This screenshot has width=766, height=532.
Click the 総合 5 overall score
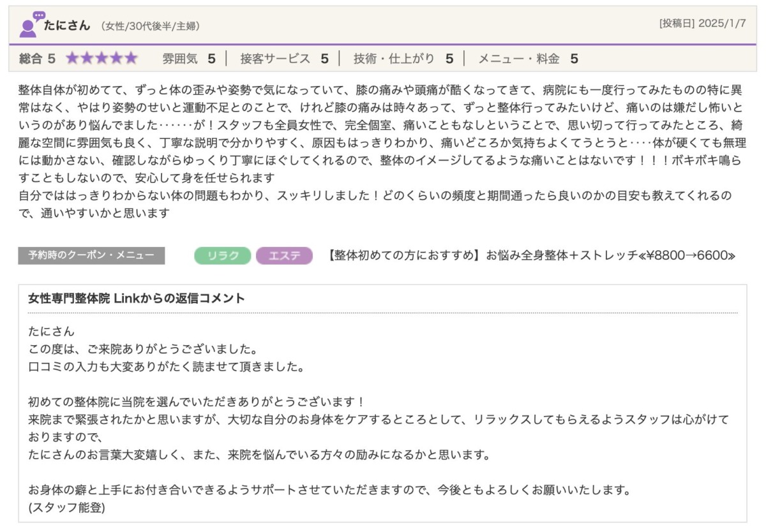37,59
